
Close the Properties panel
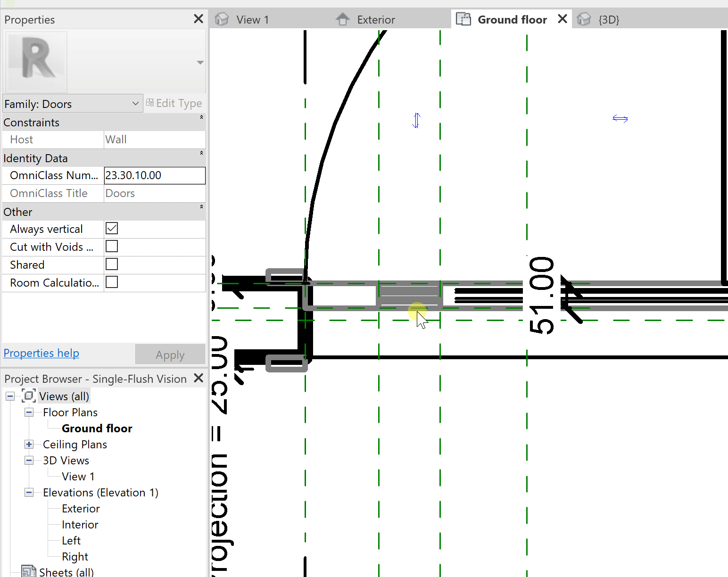tap(199, 19)
